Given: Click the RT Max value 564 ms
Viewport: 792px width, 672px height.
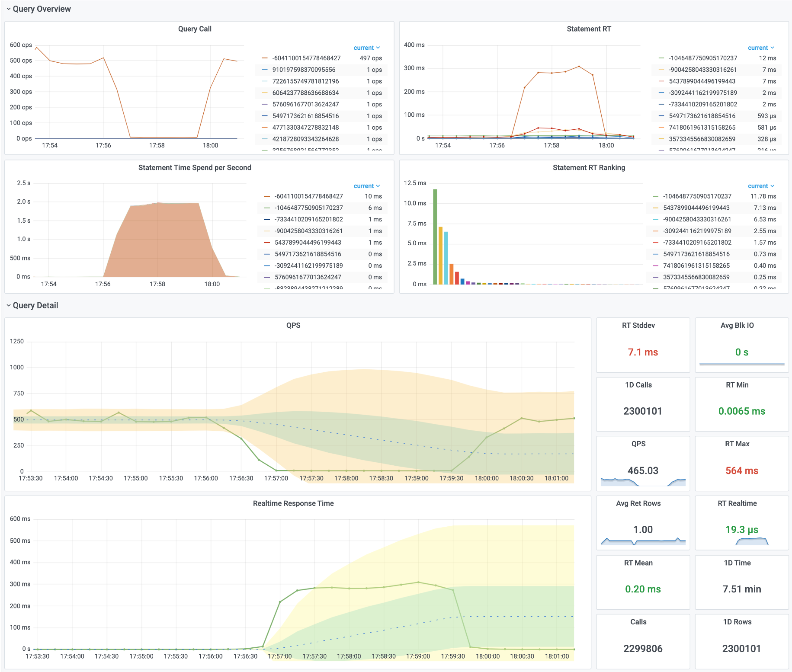Looking at the screenshot, I should click(x=741, y=470).
